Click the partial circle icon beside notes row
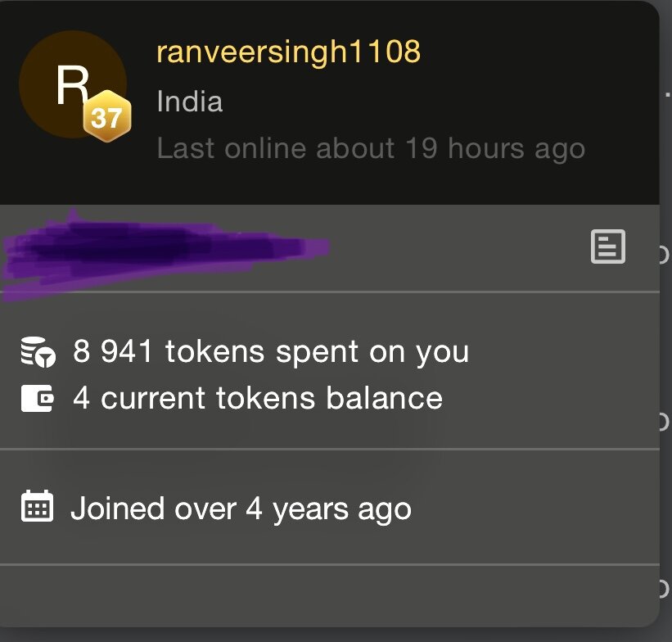The image size is (672, 642). (664, 255)
